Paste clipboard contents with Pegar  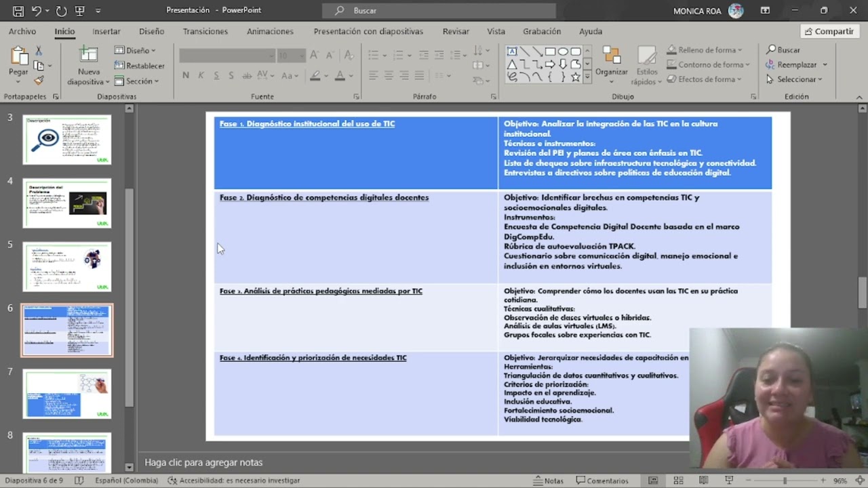point(18,64)
